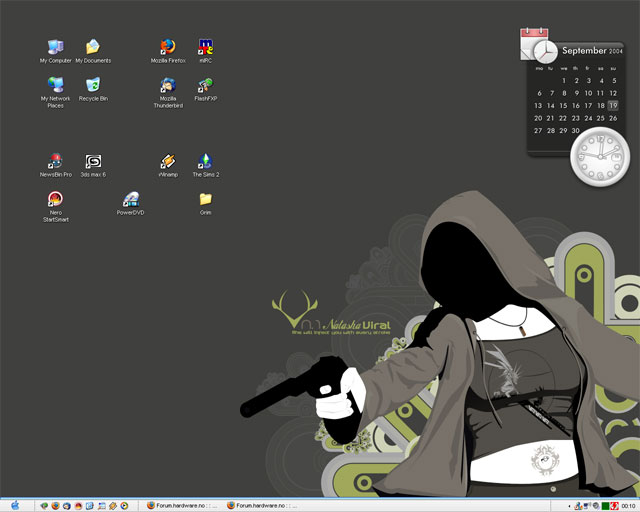This screenshot has height=512, width=640.
Task: Select the Mozilla Thunderbird desktop shortcut
Action: [168, 93]
